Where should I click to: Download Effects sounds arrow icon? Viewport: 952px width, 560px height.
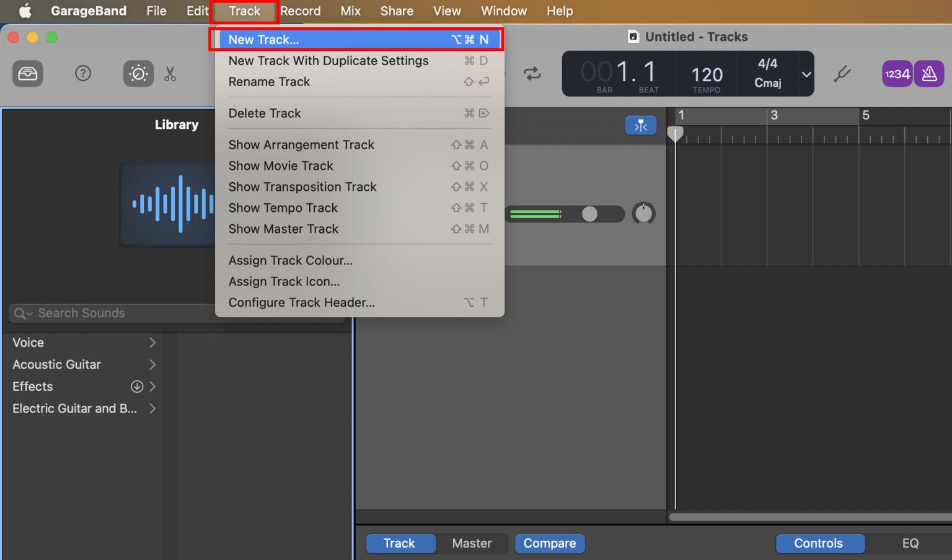(x=137, y=387)
